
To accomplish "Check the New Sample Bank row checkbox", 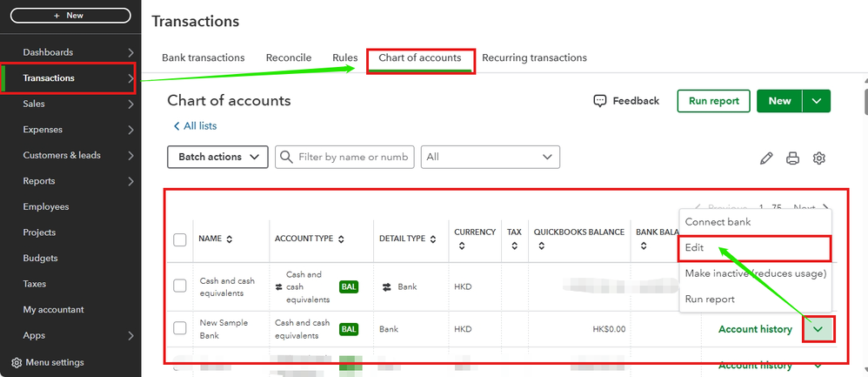I will (x=179, y=328).
